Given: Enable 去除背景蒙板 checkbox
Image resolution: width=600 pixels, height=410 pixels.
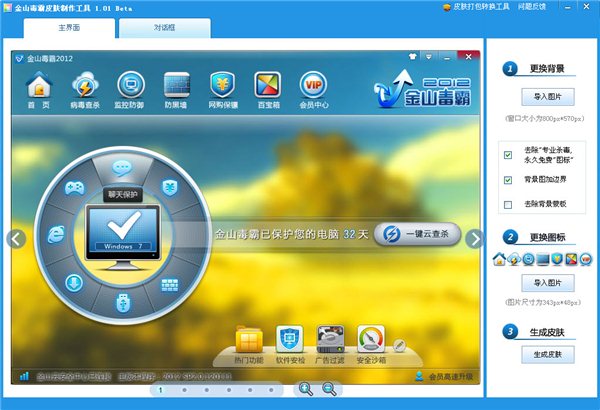Looking at the screenshot, I should pyautogui.click(x=508, y=205).
